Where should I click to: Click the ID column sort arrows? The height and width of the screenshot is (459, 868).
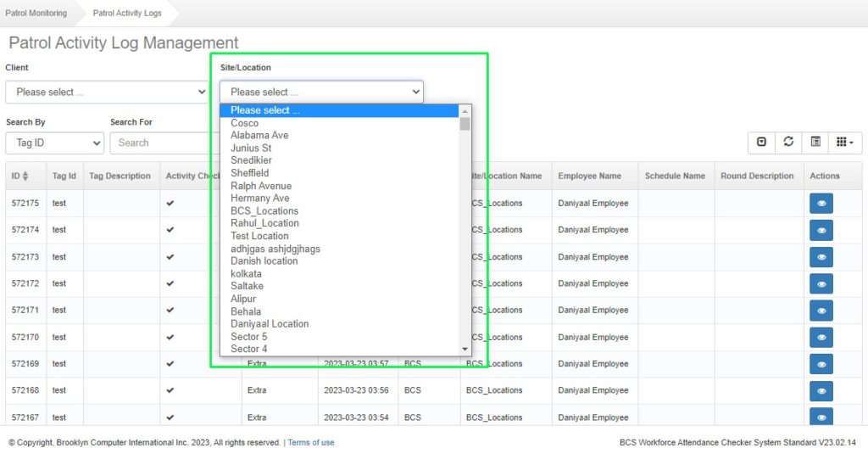pos(25,176)
